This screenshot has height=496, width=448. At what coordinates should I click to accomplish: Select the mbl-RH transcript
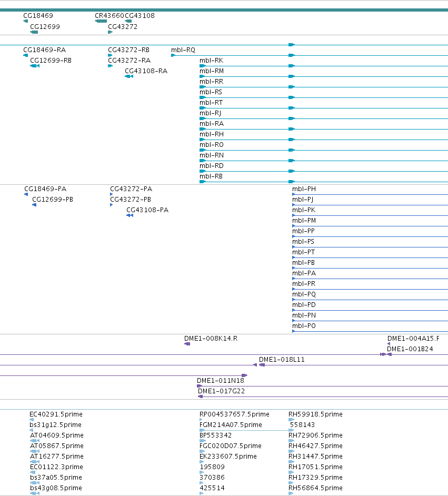click(x=212, y=134)
